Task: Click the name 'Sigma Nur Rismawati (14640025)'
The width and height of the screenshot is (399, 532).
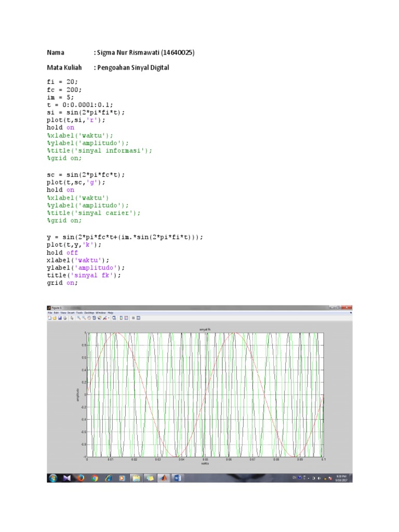Action: 145,52
